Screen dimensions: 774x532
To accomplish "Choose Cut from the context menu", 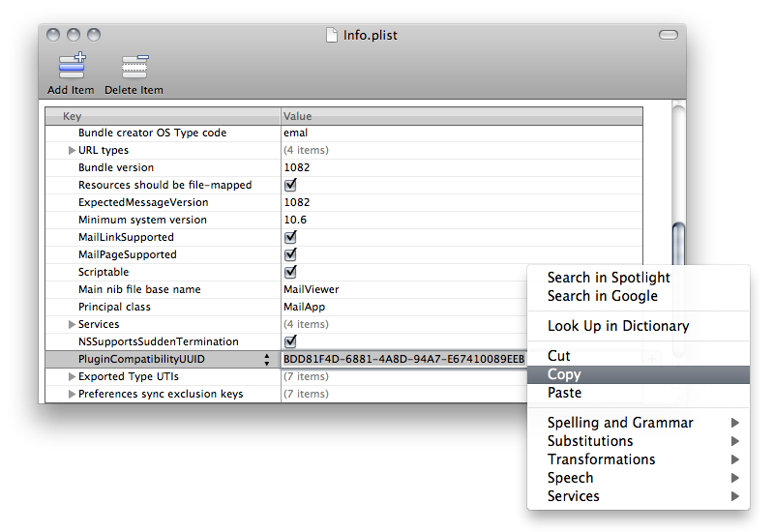I will pyautogui.click(x=639, y=356).
